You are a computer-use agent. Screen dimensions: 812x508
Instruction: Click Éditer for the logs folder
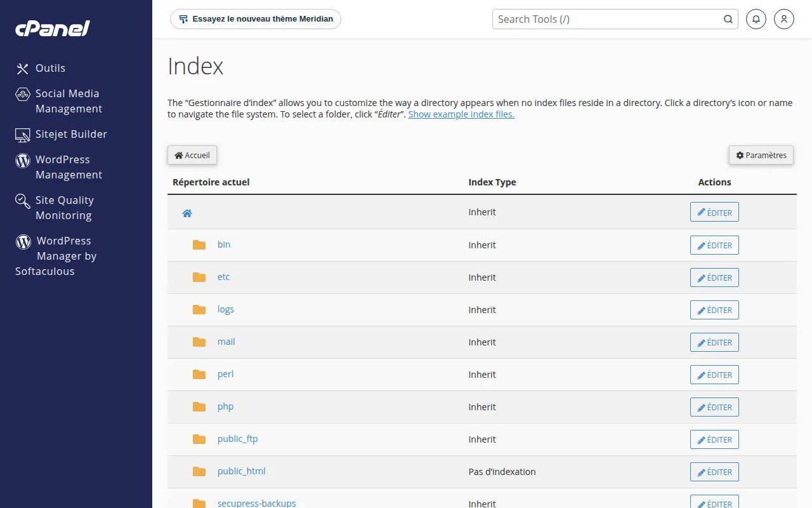[714, 310]
